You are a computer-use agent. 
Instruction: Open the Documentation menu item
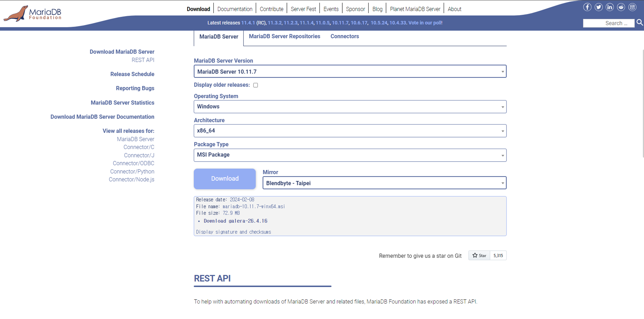click(235, 9)
